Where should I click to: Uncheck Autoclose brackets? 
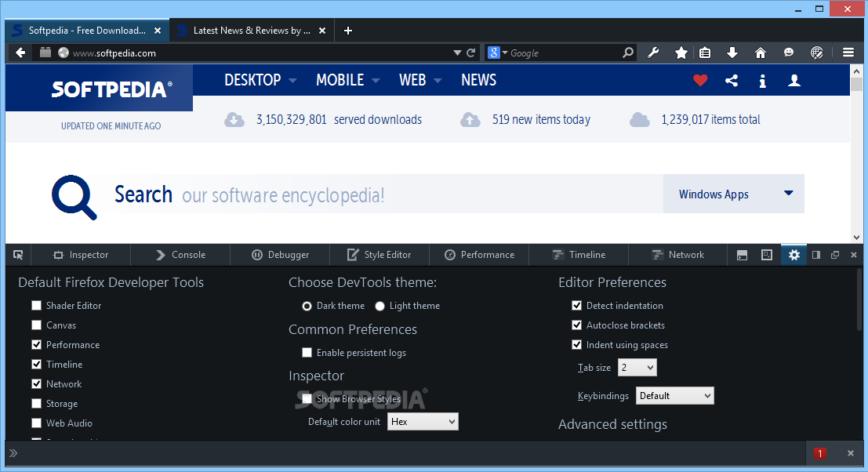point(577,325)
